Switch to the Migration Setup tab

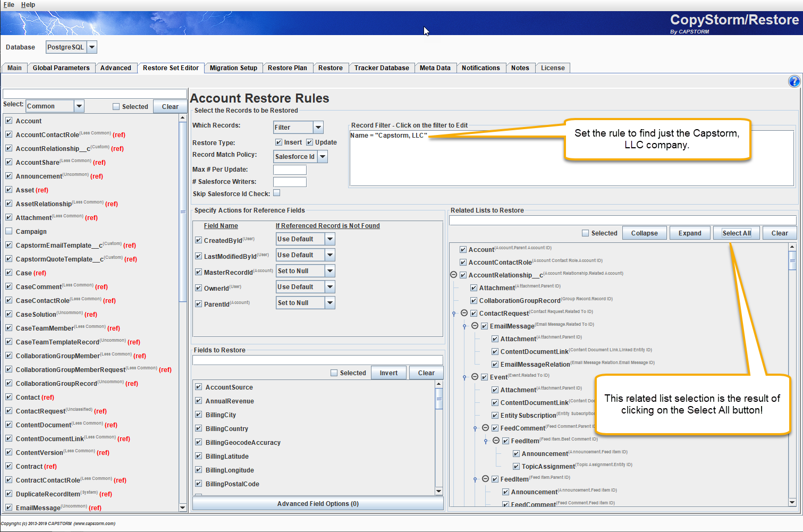pos(233,68)
